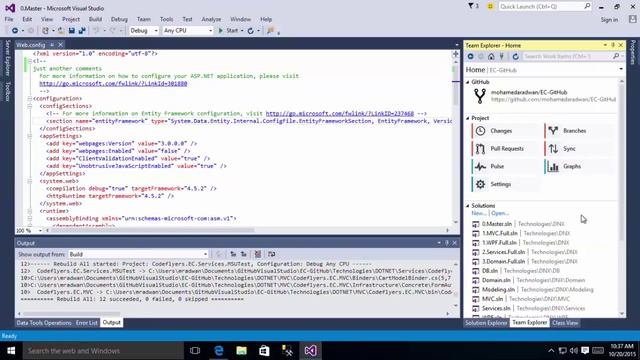Open the LinkId=301880 URL in the editor
Screen dimensions: 640x360
pos(113,83)
